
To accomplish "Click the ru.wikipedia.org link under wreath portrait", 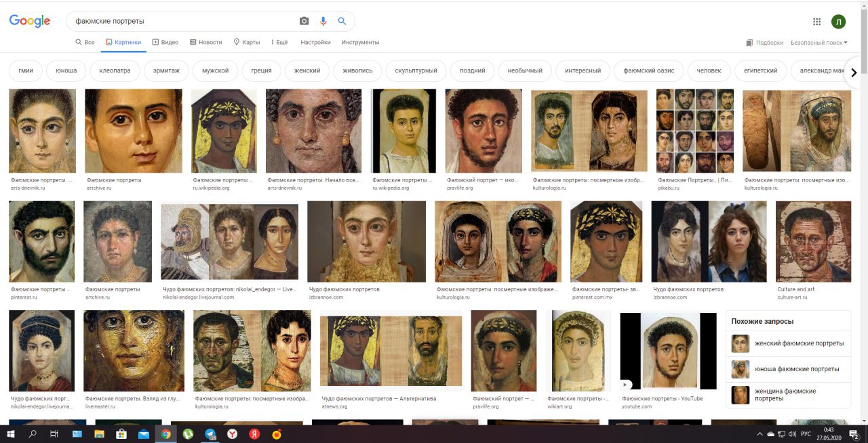I will coord(211,188).
